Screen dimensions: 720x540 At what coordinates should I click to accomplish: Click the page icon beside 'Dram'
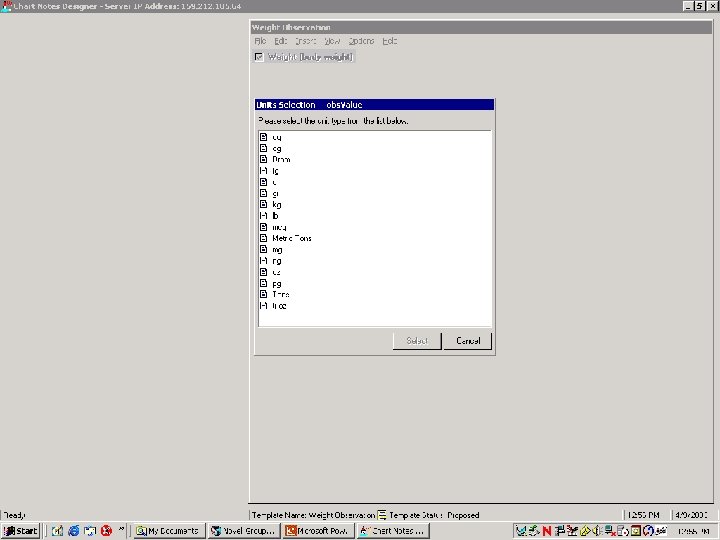click(264, 159)
